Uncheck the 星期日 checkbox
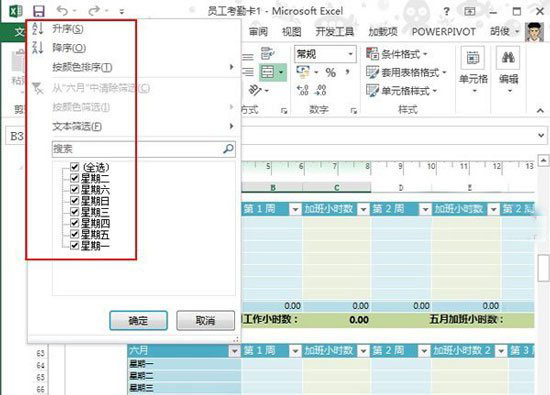550x395 pixels. [x=74, y=200]
